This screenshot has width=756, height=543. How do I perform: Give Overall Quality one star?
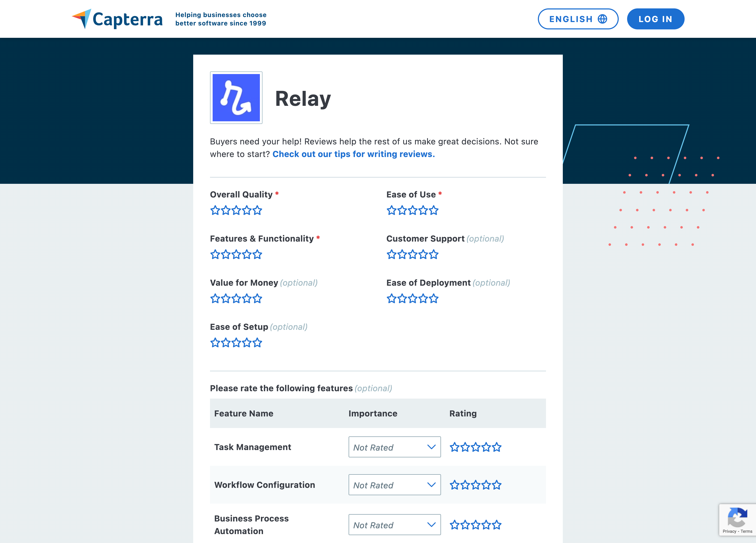point(215,210)
